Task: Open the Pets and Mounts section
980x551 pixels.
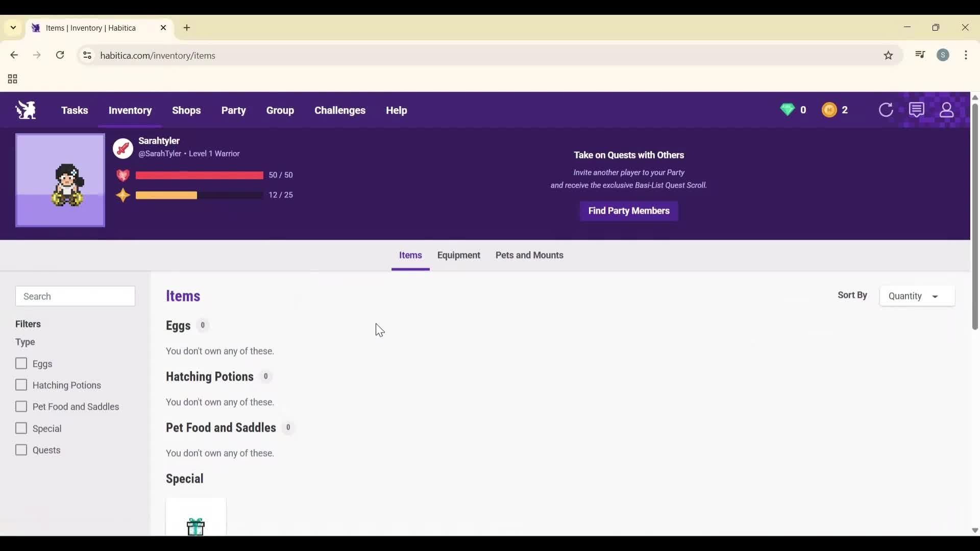Action: 529,255
